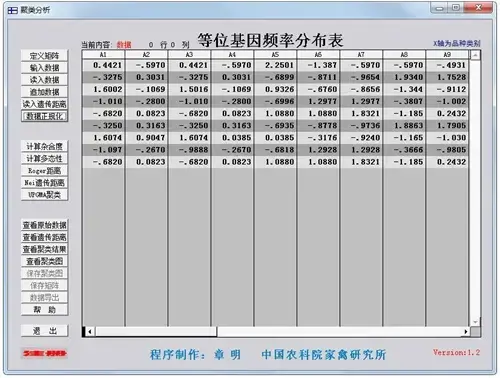Click the 等位基因频率分布表 title

click(x=270, y=40)
